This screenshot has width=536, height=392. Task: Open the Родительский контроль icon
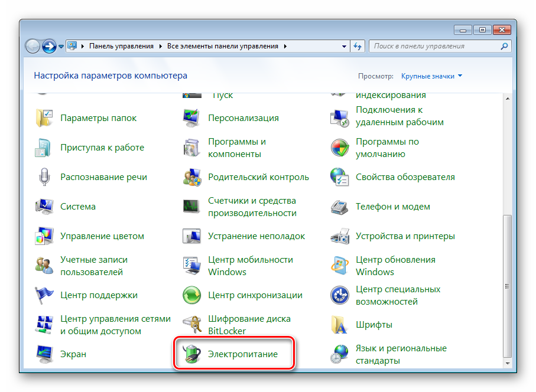pos(193,177)
